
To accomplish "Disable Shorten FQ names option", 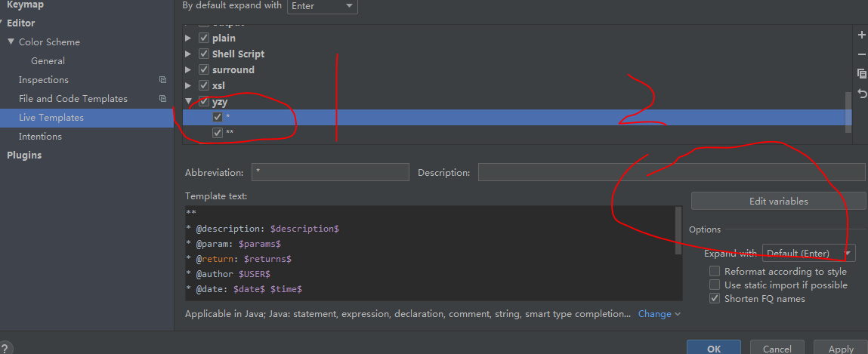I will point(715,299).
